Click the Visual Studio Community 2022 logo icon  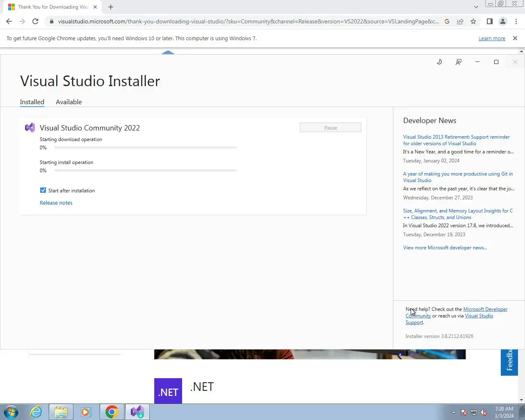30,128
